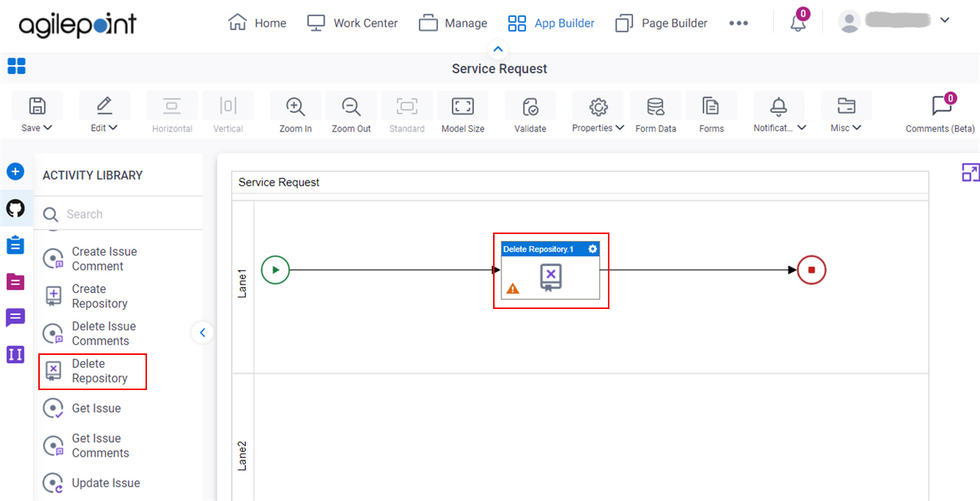
Task: Select the clipboard sidebar icon
Action: [x=15, y=245]
